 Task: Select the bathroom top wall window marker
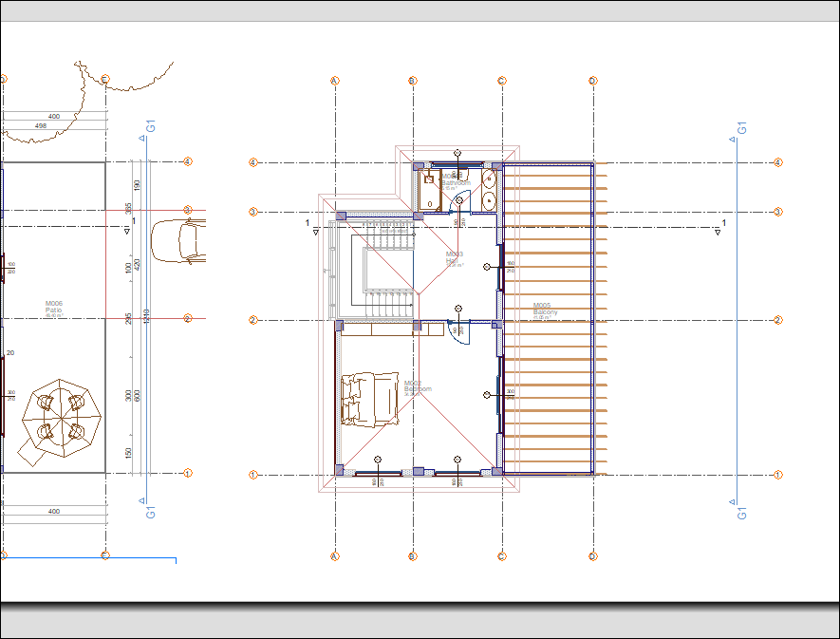(457, 153)
